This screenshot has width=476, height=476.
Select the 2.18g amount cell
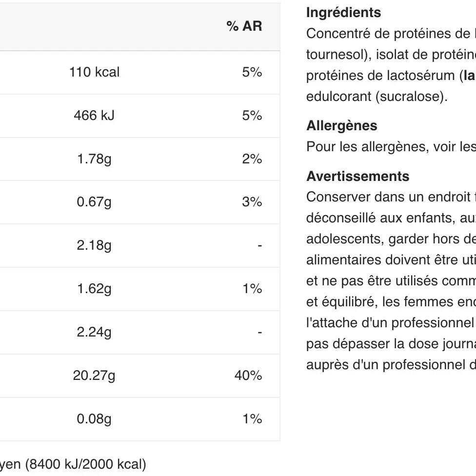coord(94,245)
